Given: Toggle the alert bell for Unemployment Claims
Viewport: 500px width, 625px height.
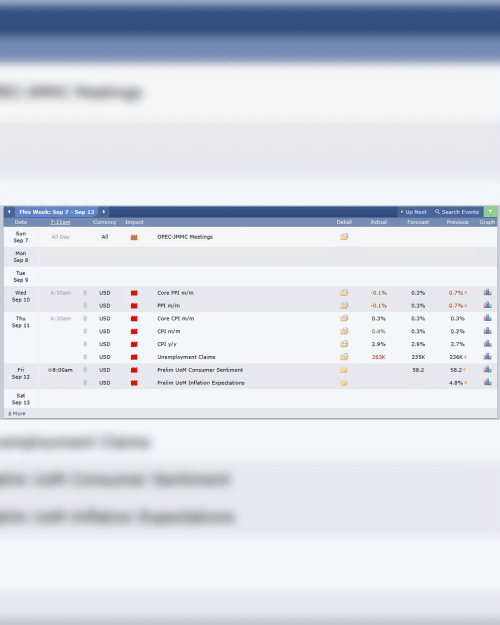Looking at the screenshot, I should coord(85,357).
